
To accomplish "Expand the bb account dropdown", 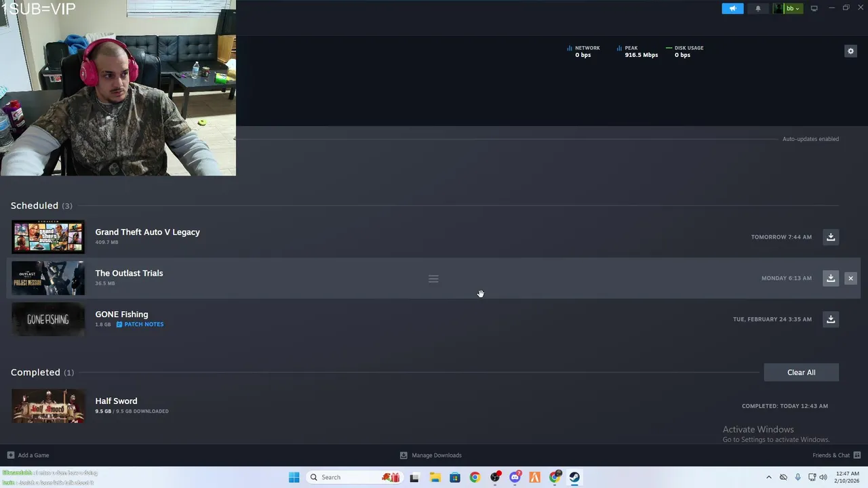I will tap(793, 9).
